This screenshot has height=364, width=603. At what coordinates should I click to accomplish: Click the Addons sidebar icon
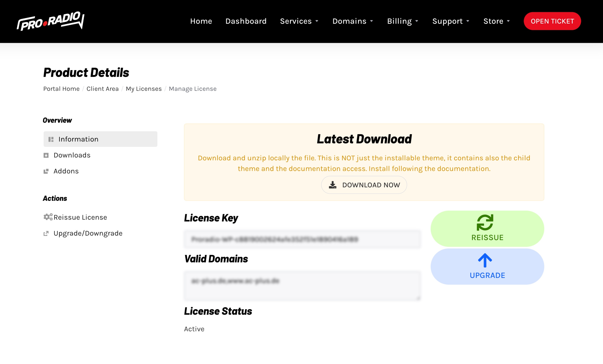(x=46, y=171)
